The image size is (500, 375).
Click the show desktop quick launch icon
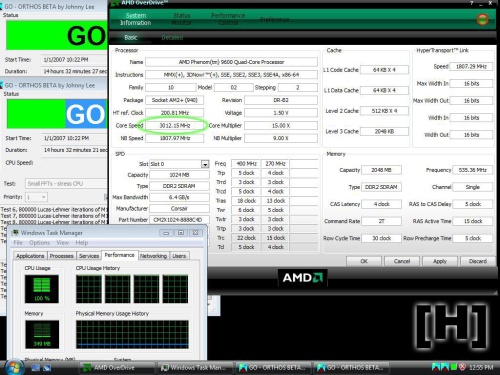(36, 368)
